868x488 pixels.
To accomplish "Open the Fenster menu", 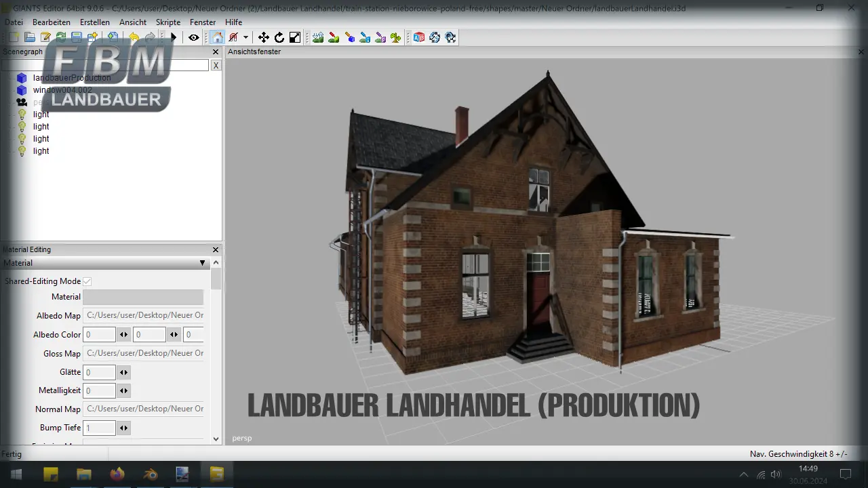I will [x=203, y=22].
